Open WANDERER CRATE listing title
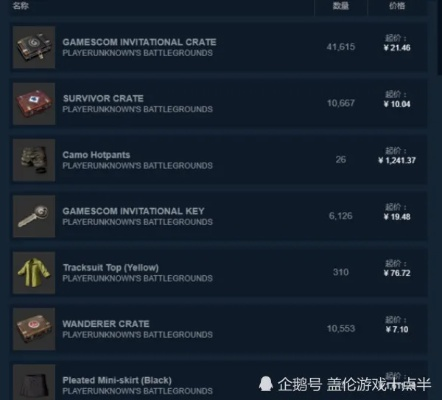The width and height of the screenshot is (442, 400). pos(106,324)
